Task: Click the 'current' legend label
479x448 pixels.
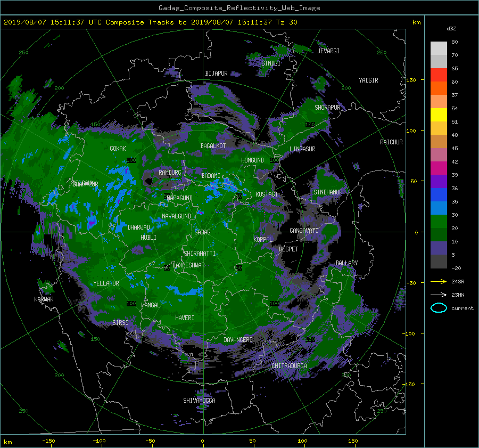Action: coord(462,308)
